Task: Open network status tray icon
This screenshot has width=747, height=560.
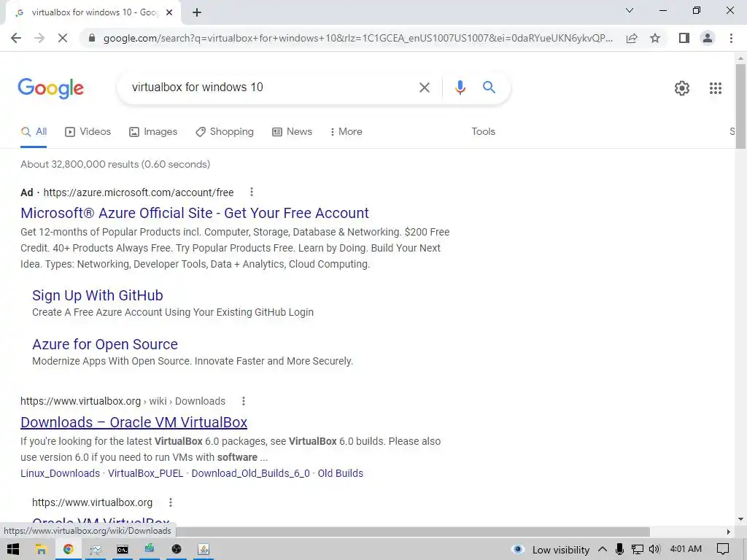Action: [x=637, y=550]
